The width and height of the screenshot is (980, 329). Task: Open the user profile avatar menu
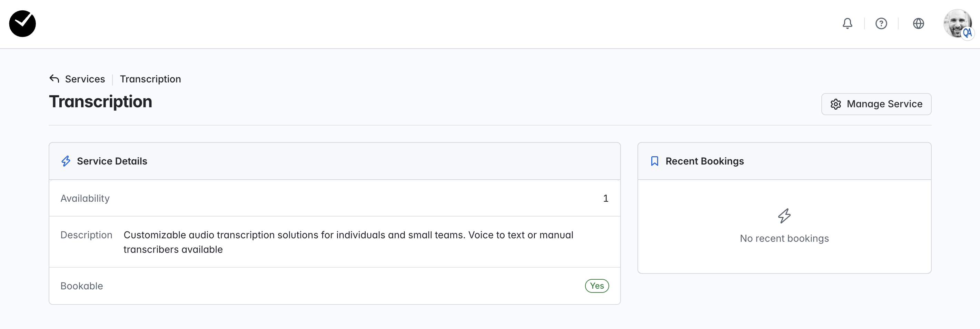958,23
